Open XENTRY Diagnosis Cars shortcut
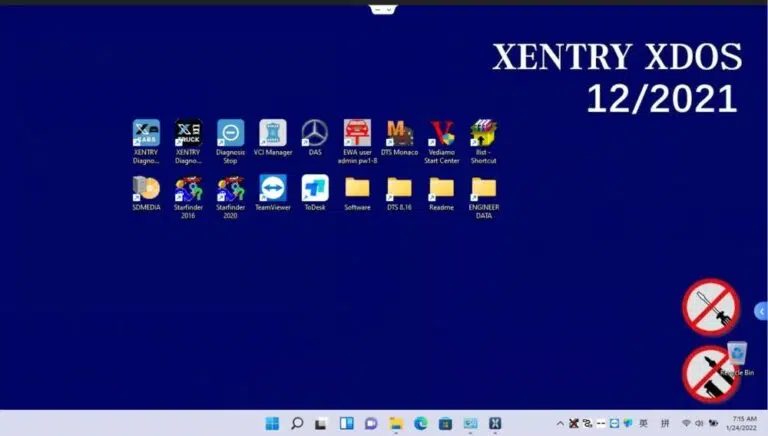The width and height of the screenshot is (768, 436). (x=146, y=133)
